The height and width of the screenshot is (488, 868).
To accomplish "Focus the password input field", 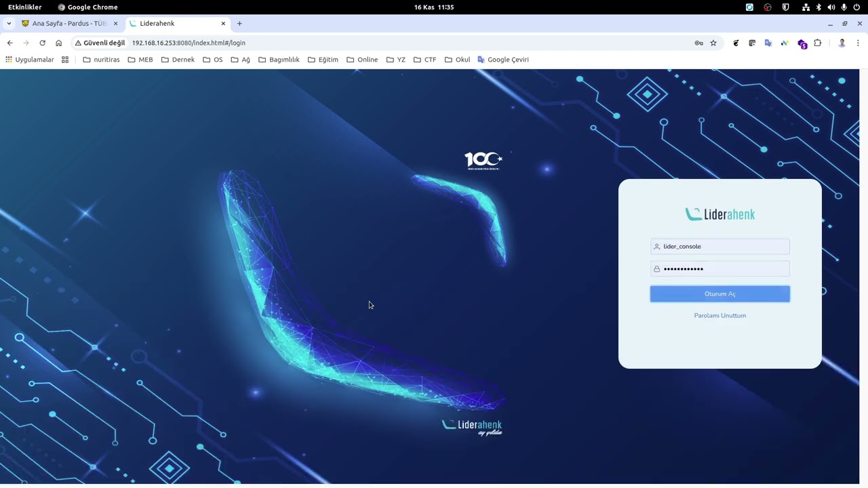I will (719, 268).
